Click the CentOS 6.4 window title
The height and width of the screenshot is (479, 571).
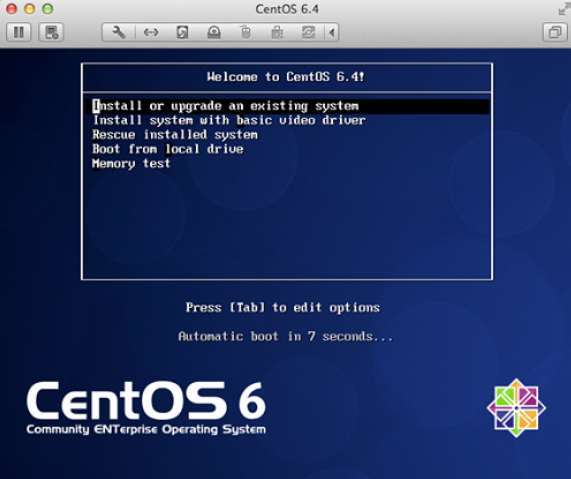287,9
